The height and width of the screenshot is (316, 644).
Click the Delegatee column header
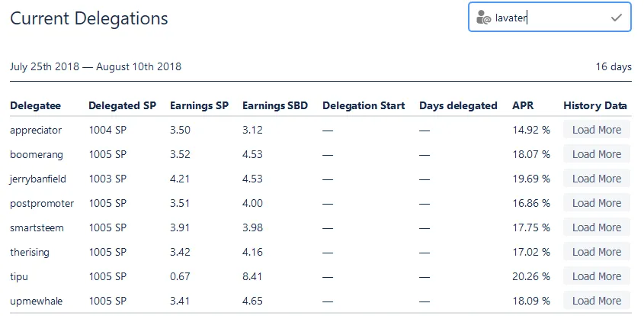(x=35, y=106)
